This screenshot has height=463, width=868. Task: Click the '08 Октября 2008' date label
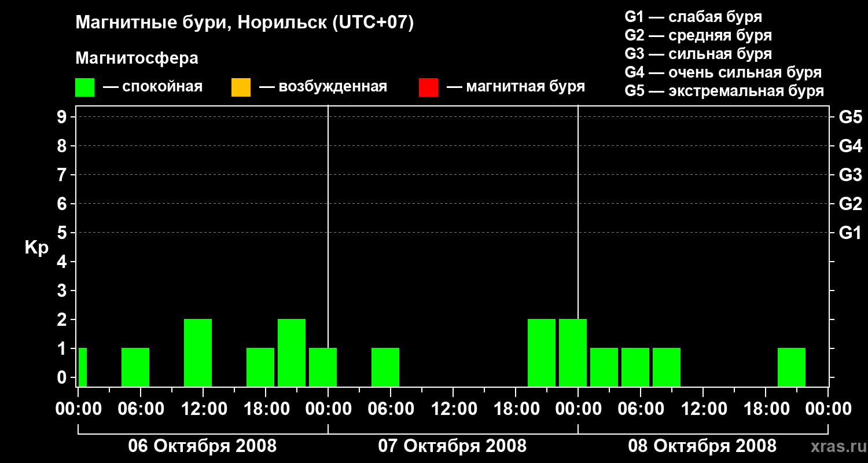point(703,446)
